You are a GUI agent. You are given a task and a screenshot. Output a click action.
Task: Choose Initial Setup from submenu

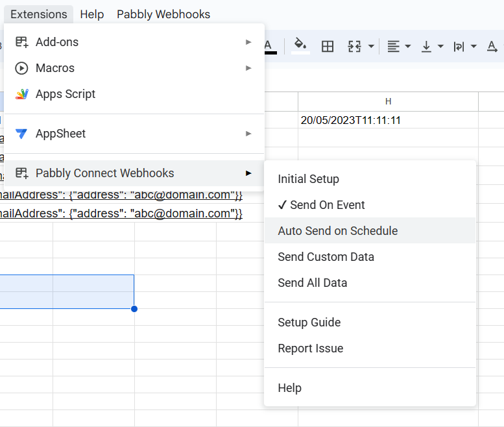point(308,179)
